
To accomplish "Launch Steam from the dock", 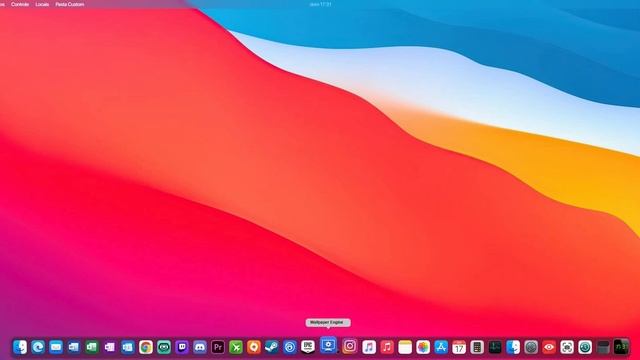I will coord(272,347).
